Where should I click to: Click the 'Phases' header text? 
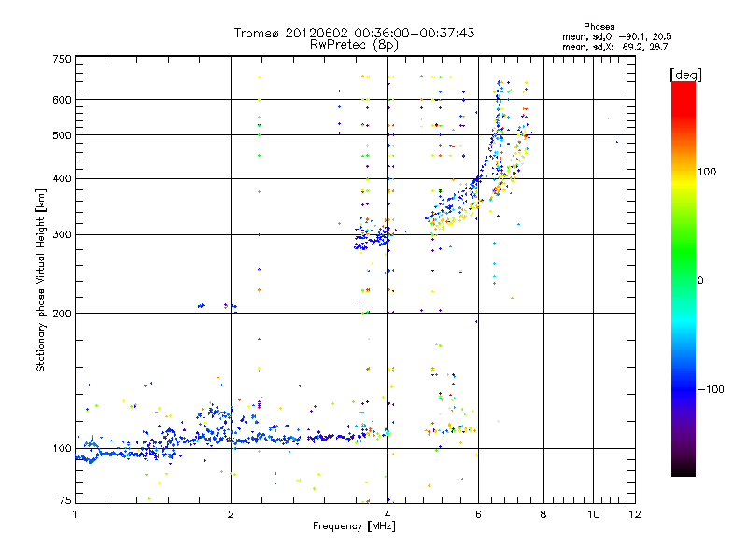(599, 27)
